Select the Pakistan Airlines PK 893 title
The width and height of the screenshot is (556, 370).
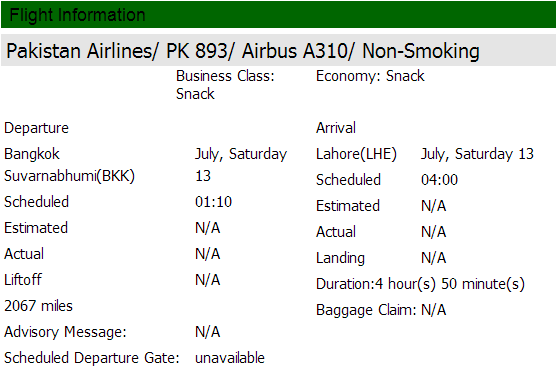[243, 51]
